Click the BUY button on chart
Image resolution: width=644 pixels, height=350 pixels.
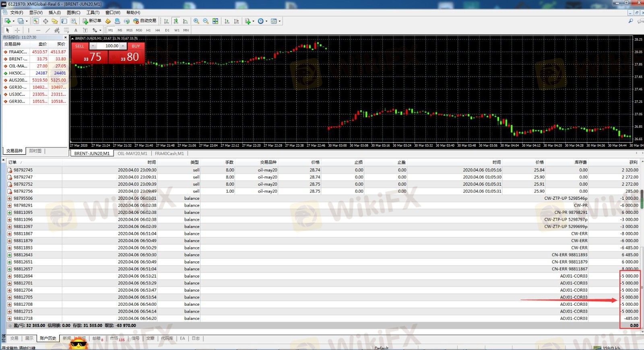136,46
